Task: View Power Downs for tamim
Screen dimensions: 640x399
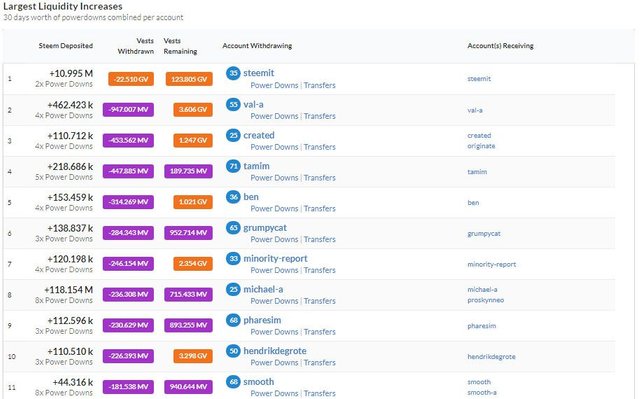Action: click(274, 178)
